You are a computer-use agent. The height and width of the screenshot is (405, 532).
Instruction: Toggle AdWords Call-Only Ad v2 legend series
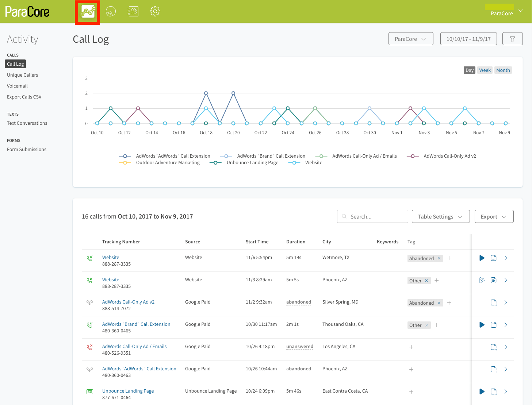(441, 156)
